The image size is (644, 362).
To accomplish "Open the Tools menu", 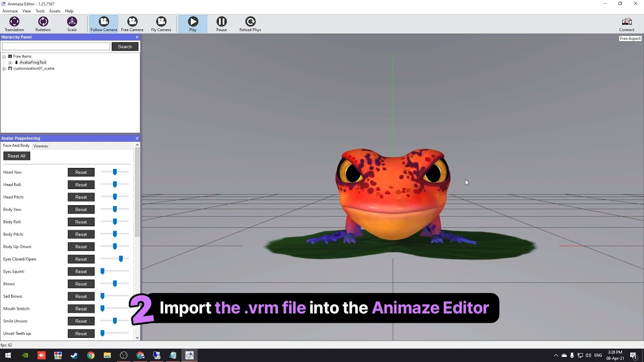I will click(40, 11).
